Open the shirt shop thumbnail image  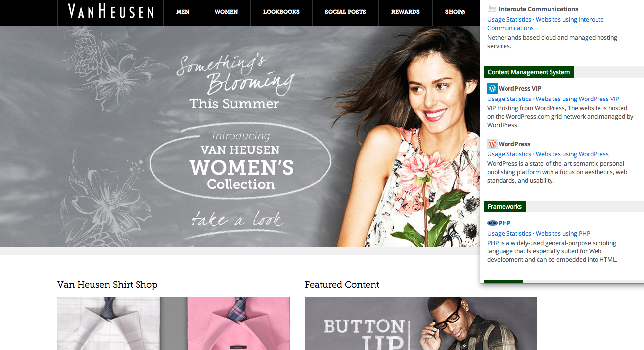point(174,323)
